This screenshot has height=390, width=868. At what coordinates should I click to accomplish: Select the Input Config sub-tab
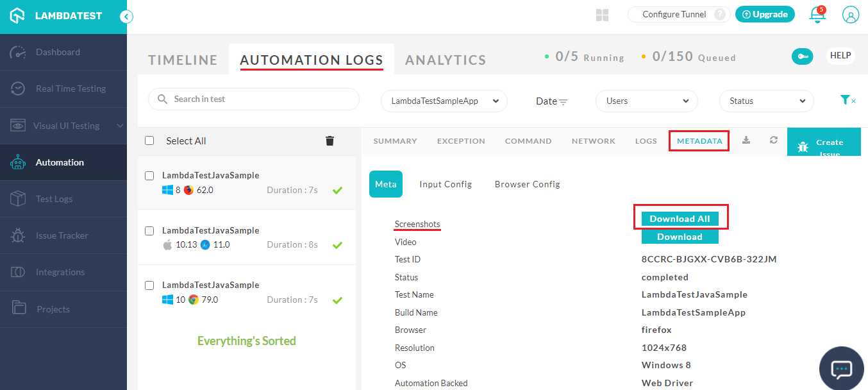coord(446,184)
